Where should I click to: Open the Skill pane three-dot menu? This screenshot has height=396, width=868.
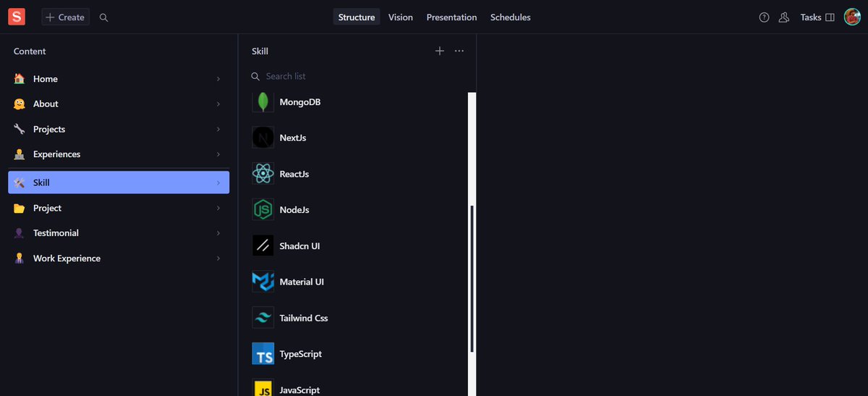click(x=459, y=51)
